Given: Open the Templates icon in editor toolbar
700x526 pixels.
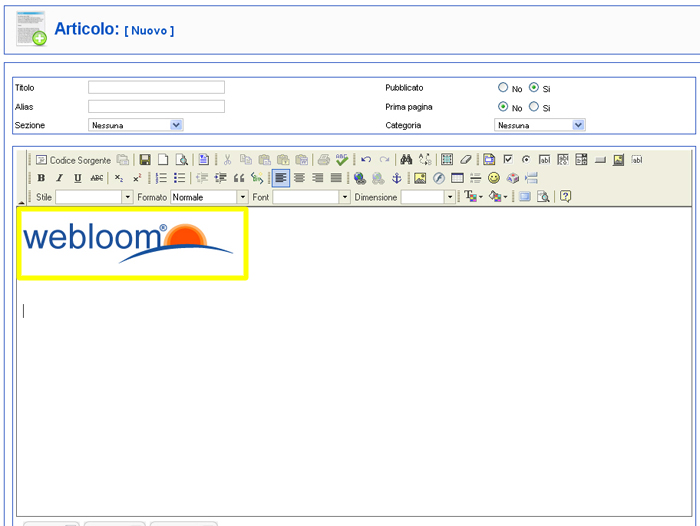Looking at the screenshot, I should [x=204, y=159].
